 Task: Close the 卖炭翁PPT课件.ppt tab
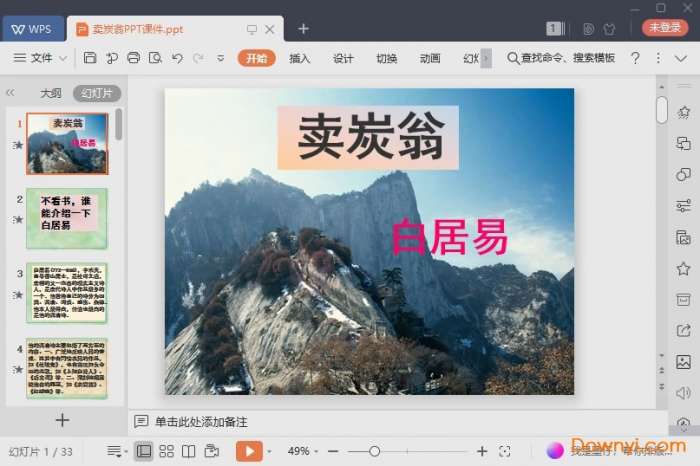270,29
